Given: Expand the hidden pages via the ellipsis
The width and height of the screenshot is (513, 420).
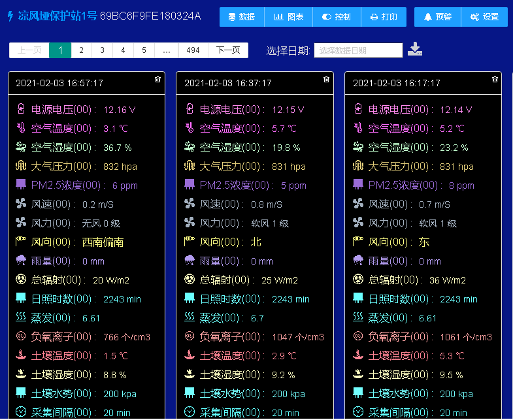Looking at the screenshot, I should [x=167, y=50].
